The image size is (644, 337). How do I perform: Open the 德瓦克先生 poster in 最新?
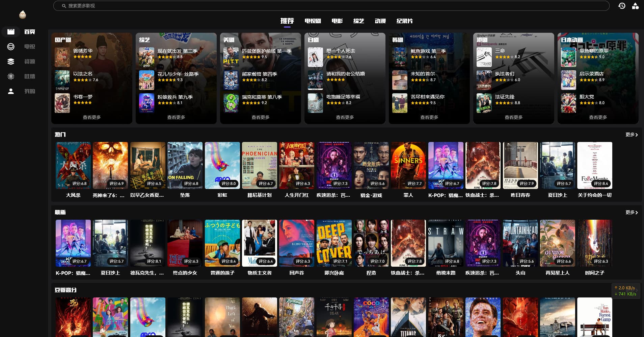click(148, 243)
